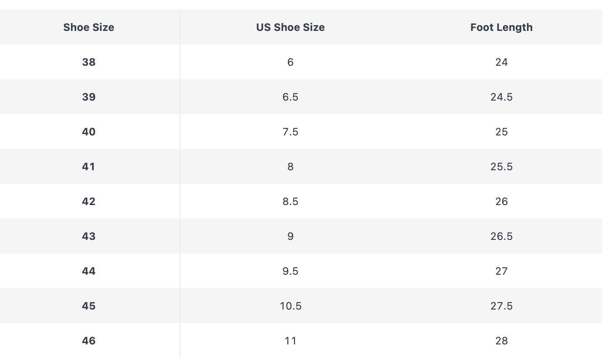Viewport: 608px width, 364px height.
Task: Click foot length 24.5 value
Action: tap(501, 97)
